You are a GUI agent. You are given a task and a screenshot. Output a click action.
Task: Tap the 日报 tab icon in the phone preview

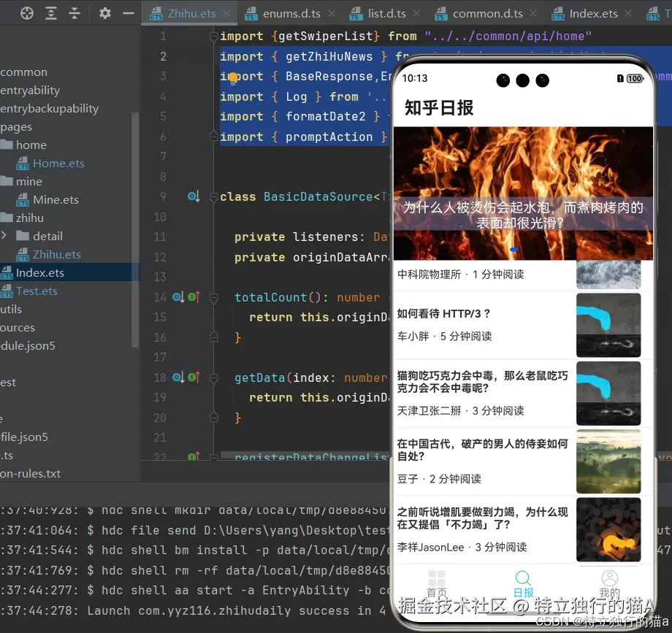(x=523, y=578)
